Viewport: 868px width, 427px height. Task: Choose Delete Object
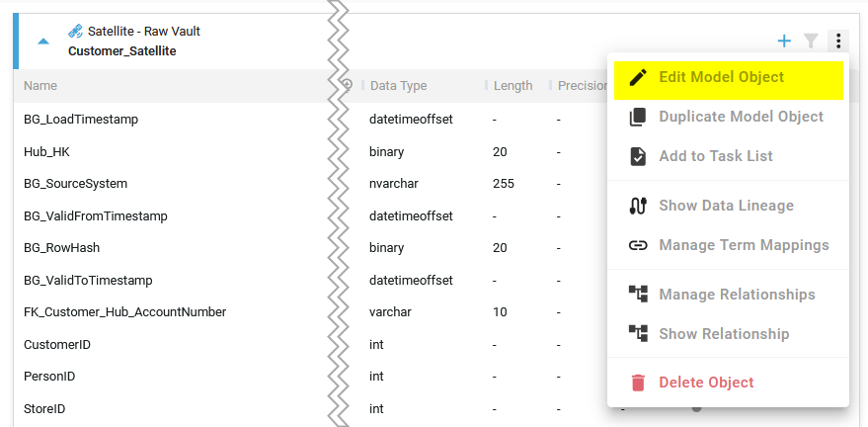705,383
